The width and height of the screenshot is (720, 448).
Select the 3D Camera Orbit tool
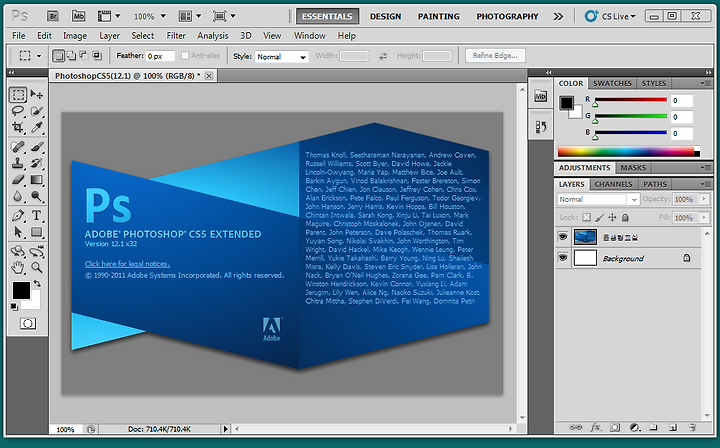[x=37, y=251]
